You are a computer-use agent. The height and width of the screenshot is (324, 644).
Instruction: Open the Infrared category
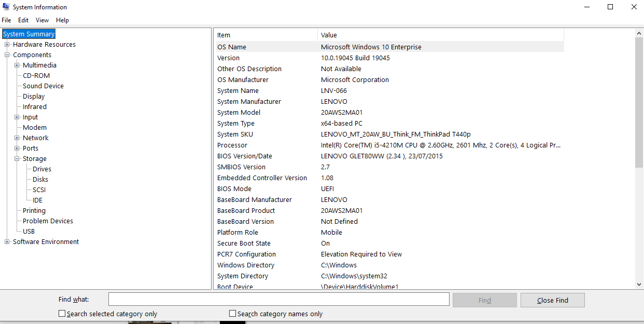35,107
